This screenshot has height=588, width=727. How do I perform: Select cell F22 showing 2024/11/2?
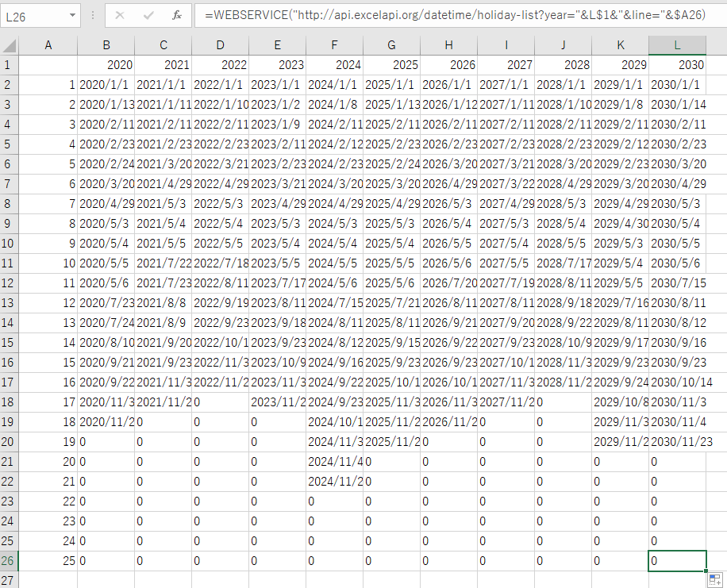(x=335, y=482)
